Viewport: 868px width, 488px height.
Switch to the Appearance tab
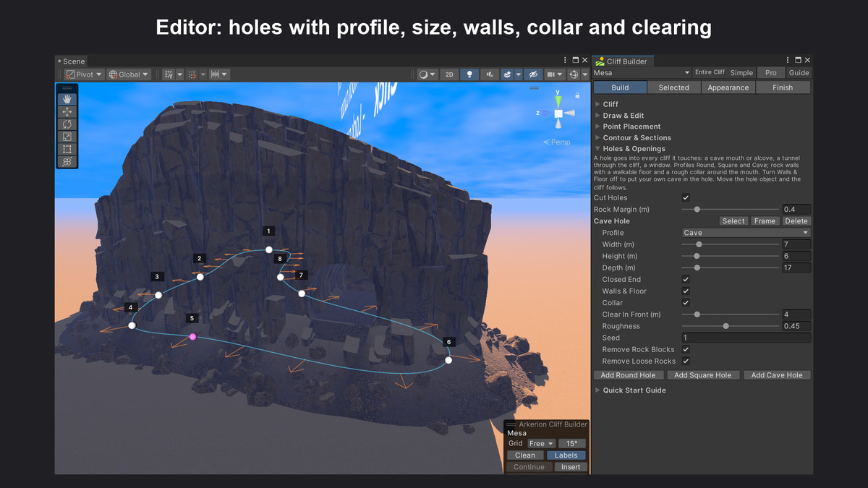pyautogui.click(x=728, y=87)
